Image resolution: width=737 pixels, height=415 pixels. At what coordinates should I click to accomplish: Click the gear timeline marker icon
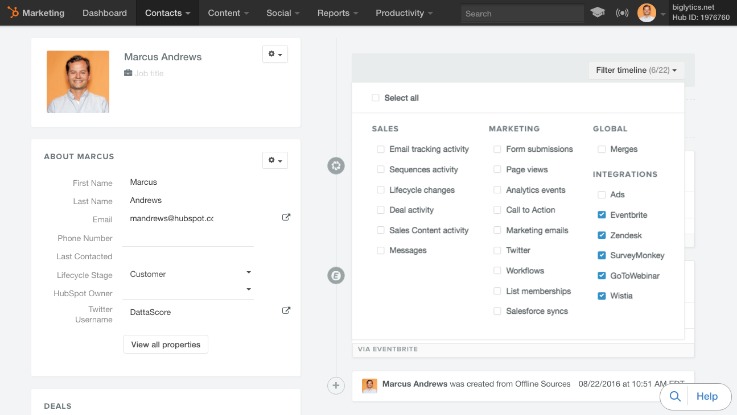[x=336, y=166]
